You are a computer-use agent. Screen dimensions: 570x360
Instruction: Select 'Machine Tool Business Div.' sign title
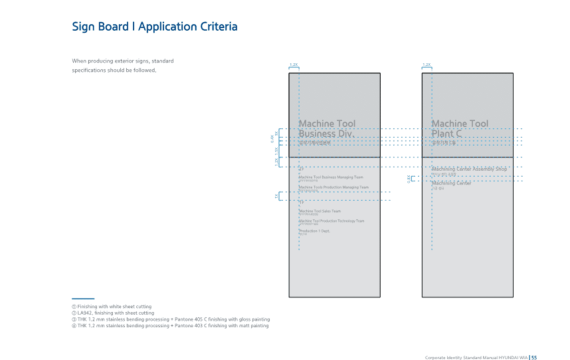tap(327, 129)
